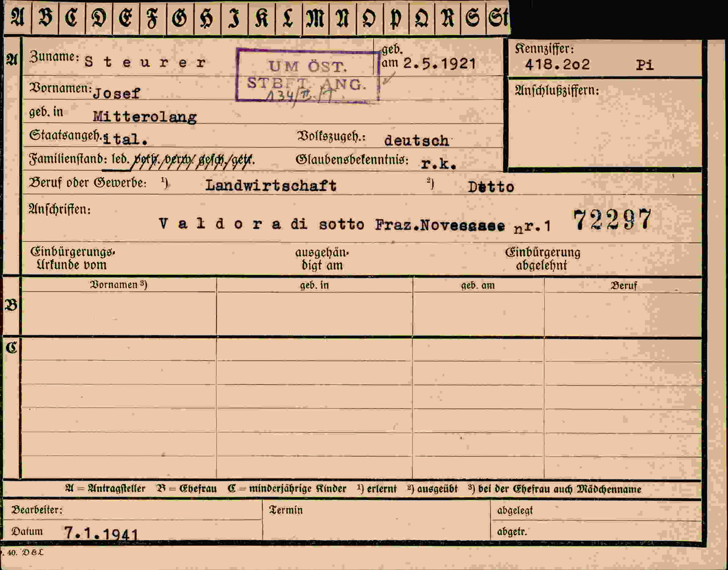Click the surname 'Steurer'
The width and height of the screenshot is (728, 570).
[x=145, y=62]
